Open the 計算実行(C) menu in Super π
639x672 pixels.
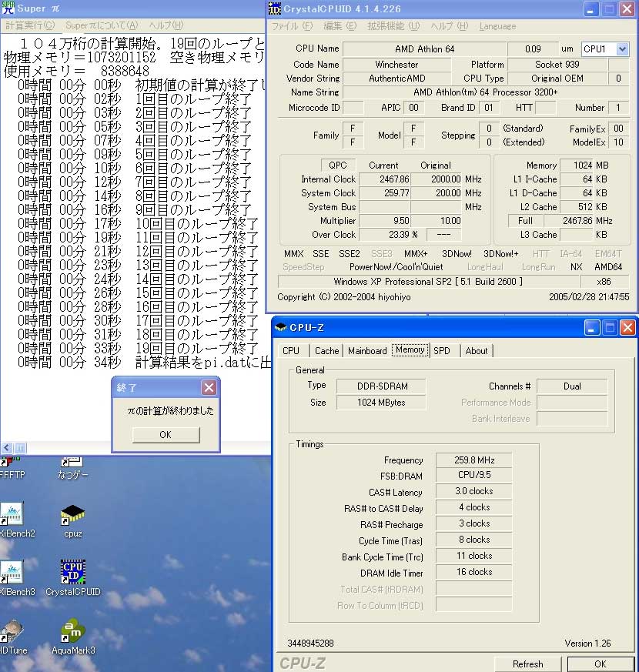(30, 25)
